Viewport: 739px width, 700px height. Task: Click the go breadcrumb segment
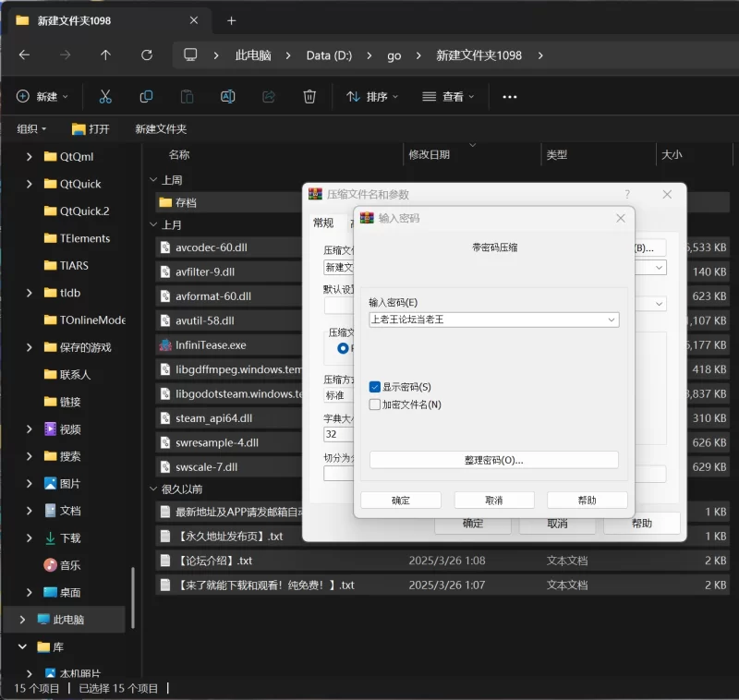tap(394, 55)
